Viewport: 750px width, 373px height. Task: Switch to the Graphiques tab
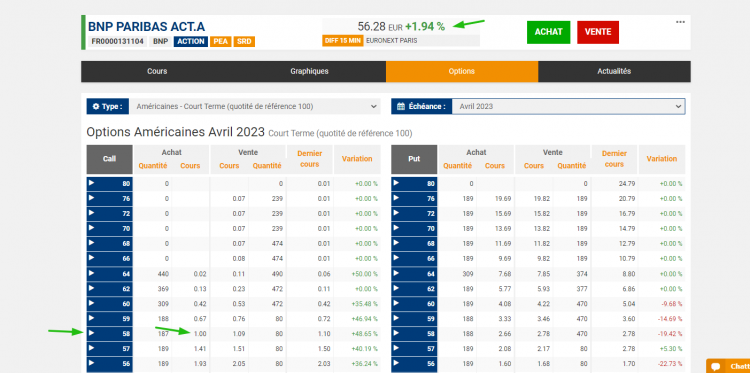coord(309,71)
